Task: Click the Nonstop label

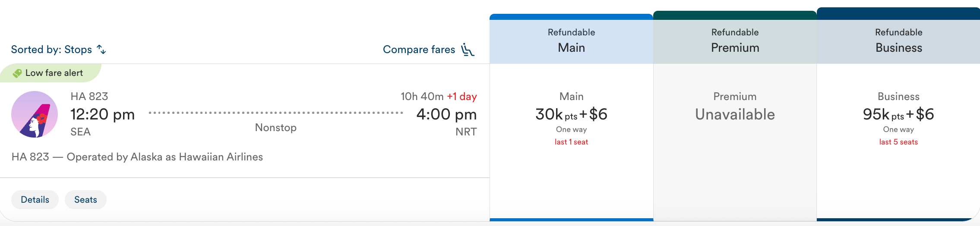Action: click(x=275, y=128)
